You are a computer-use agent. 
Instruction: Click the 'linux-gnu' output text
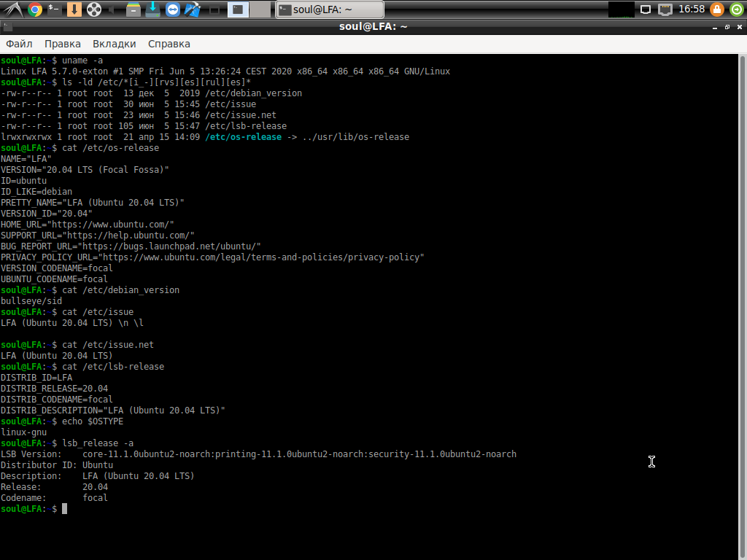(23, 432)
